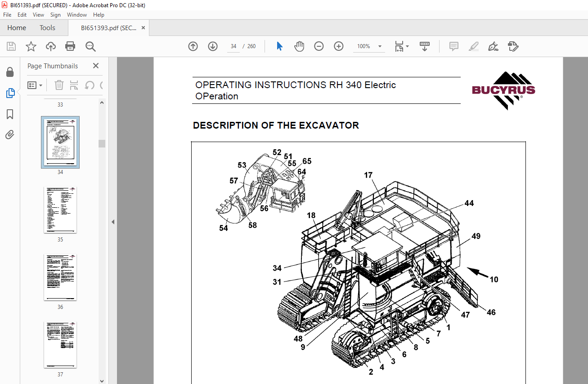Collapse the navigation pane arrow
588x384 pixels.
pos(113,222)
